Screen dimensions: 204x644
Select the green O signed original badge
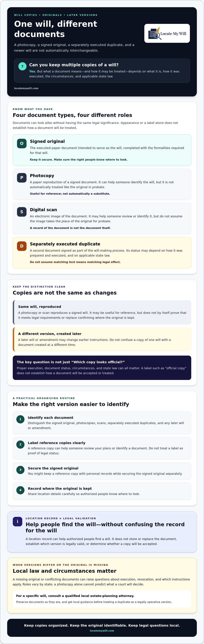(22, 144)
